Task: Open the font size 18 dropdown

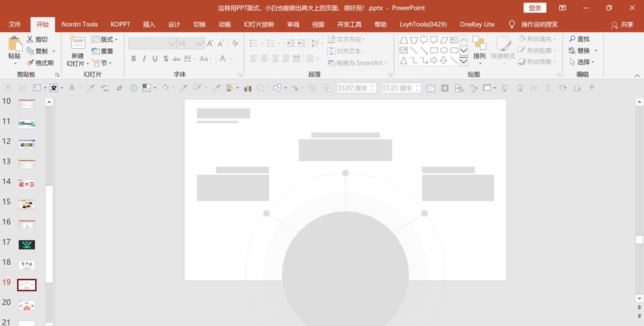Action: pos(200,44)
